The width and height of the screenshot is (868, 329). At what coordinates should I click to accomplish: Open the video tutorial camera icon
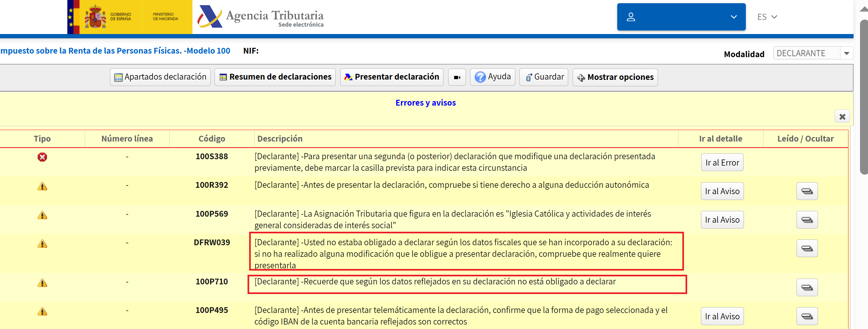(x=457, y=77)
